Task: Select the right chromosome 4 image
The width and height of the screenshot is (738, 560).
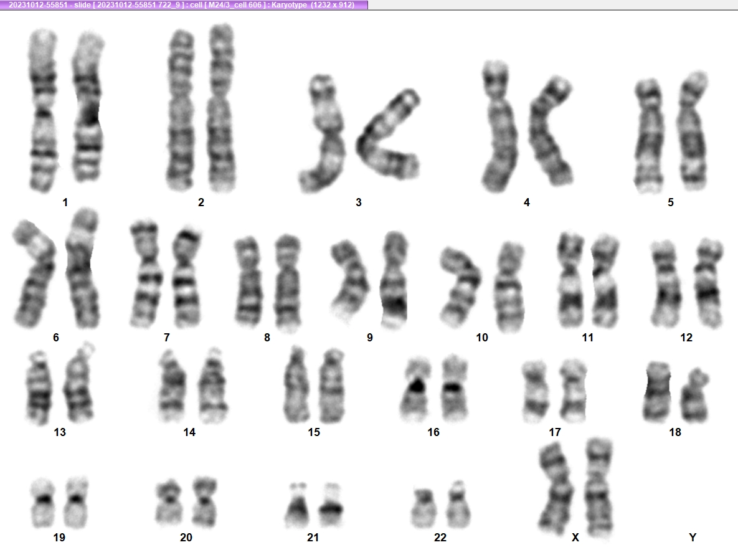Action: point(551,131)
